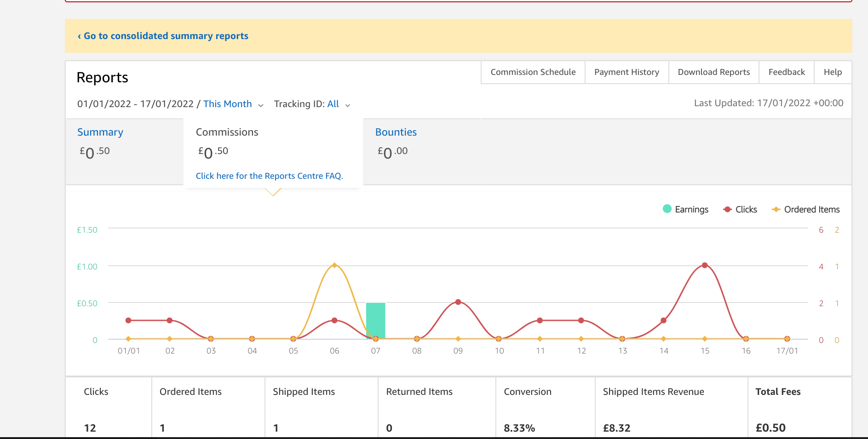Open Payment History tab
The height and width of the screenshot is (439, 868).
[x=627, y=72]
